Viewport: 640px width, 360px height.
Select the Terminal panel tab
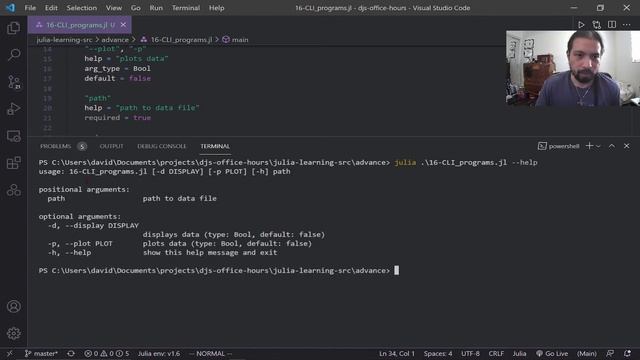pos(215,146)
